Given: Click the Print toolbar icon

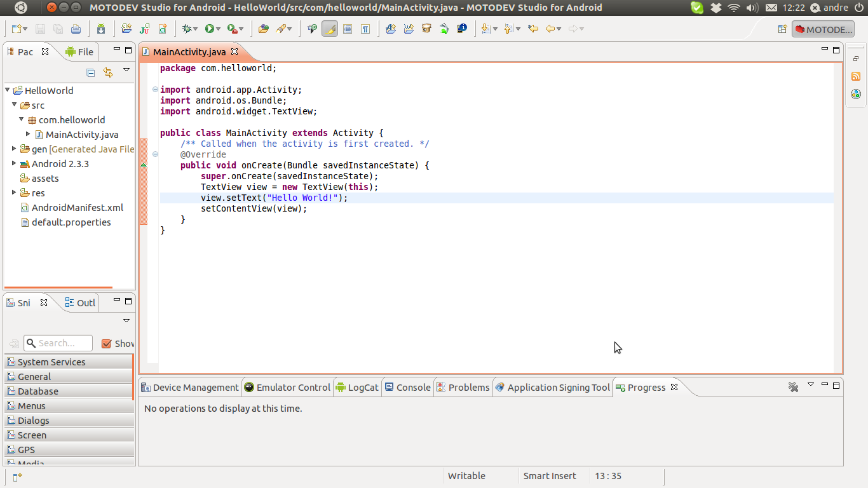Looking at the screenshot, I should pos(76,29).
